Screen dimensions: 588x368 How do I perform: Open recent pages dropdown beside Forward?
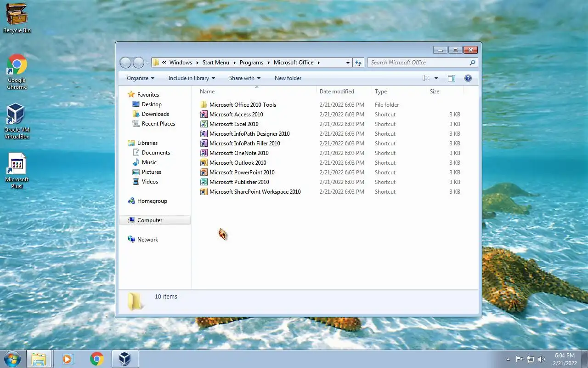pos(148,63)
